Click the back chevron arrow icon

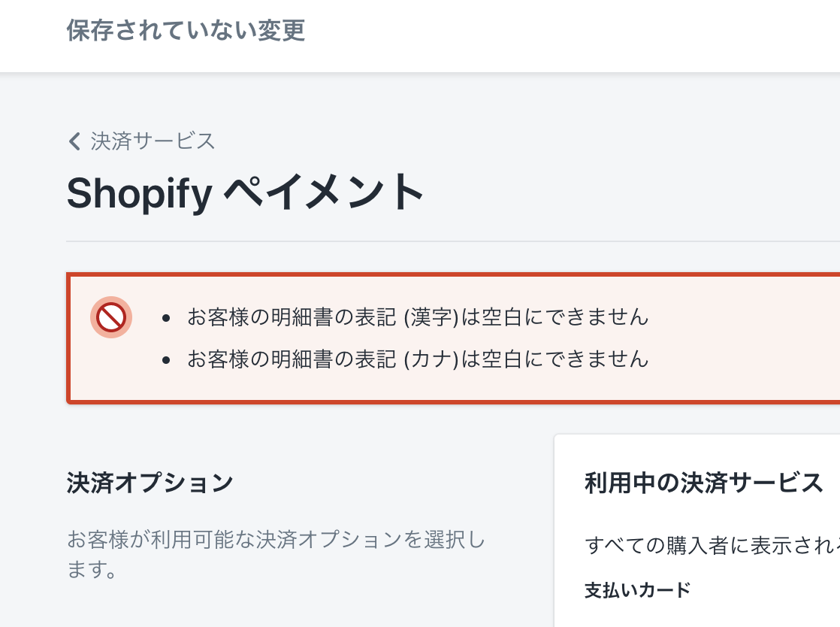coord(74,141)
